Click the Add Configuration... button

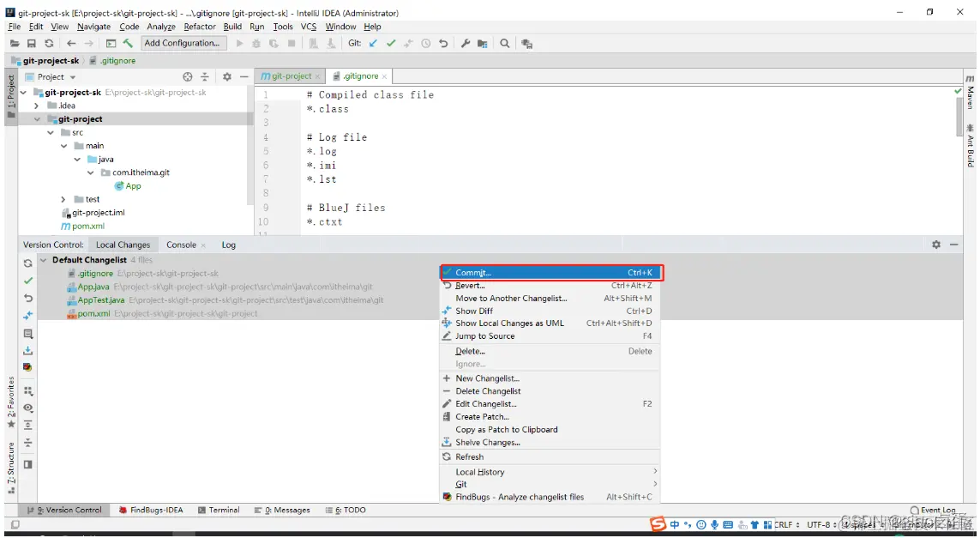182,43
